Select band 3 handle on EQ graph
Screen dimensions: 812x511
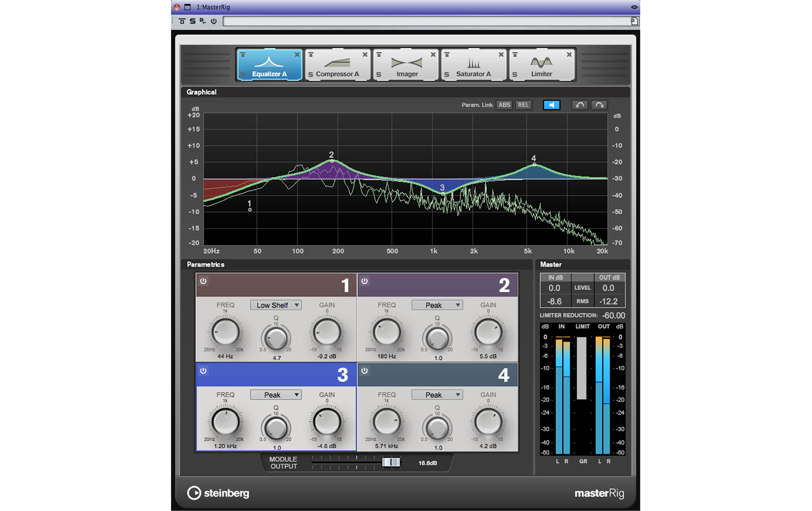[x=443, y=193]
